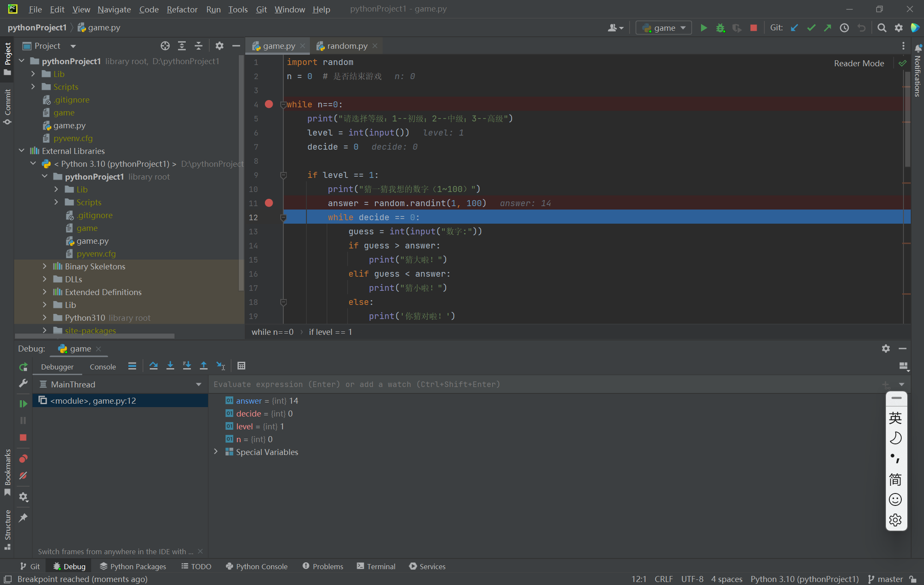Expand Special Variables node
924x585 pixels.
tap(216, 452)
